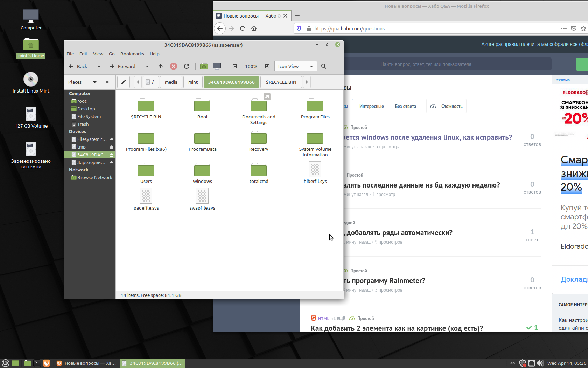This screenshot has width=588, height=368.
Task: Zoom out in file manager
Action: (235, 66)
